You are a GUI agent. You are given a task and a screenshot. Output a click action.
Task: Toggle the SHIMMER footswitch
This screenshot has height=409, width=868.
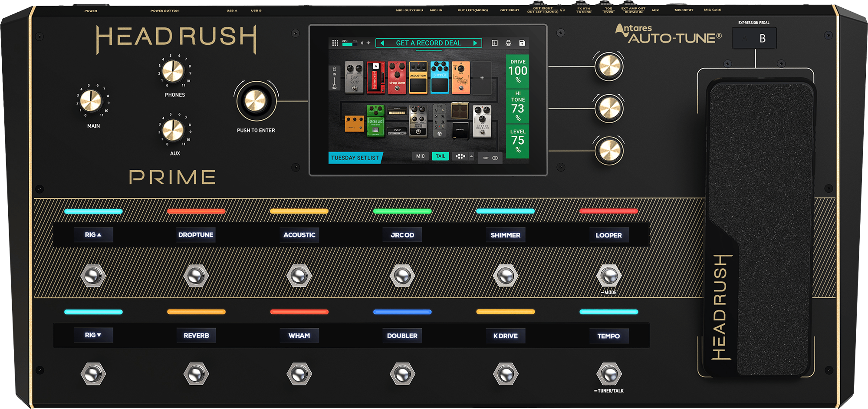506,276
